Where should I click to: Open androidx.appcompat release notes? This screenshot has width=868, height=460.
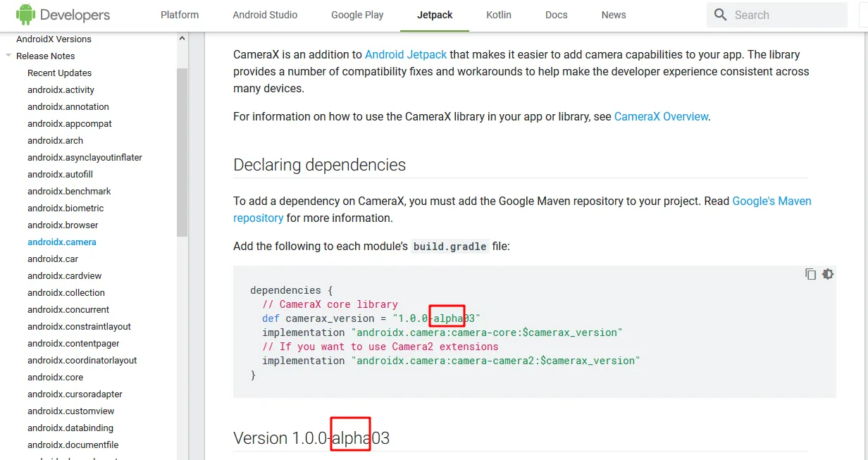tap(70, 123)
